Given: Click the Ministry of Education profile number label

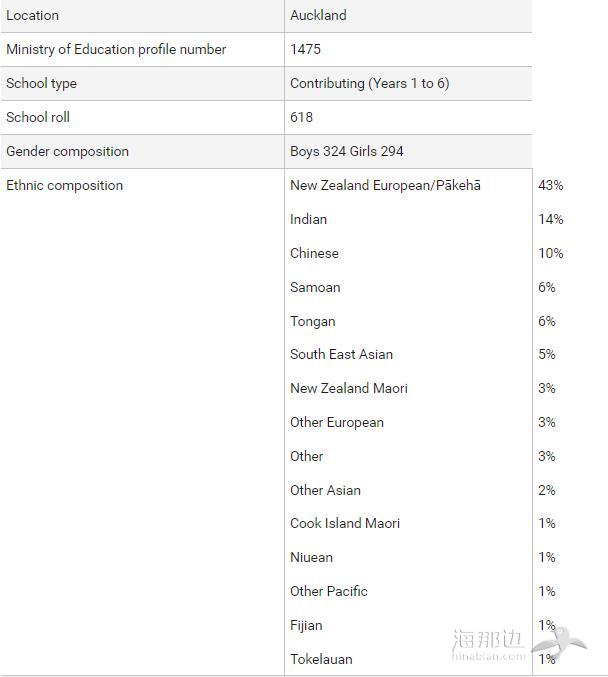Looking at the screenshot, I should 116,49.
